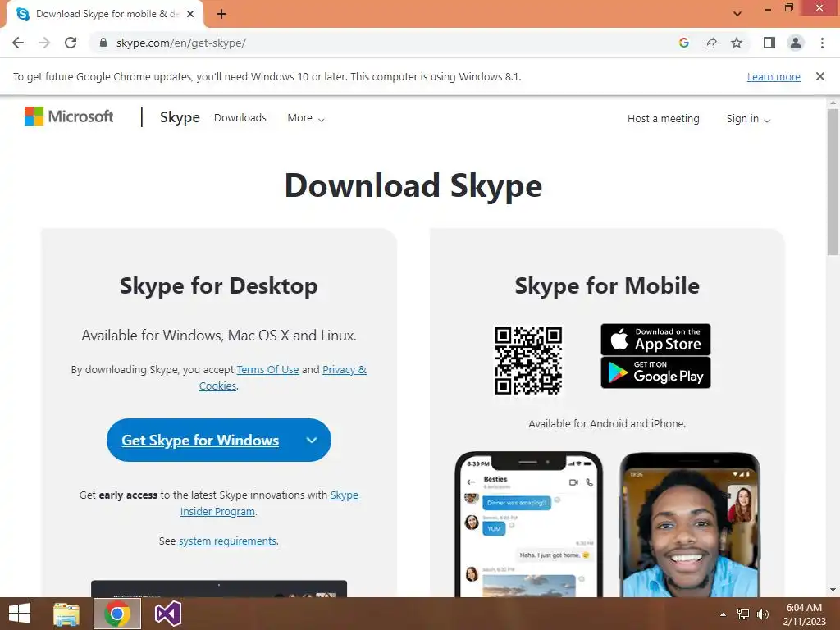Click 'Available for Windows, Mac OS X' text

(218, 336)
